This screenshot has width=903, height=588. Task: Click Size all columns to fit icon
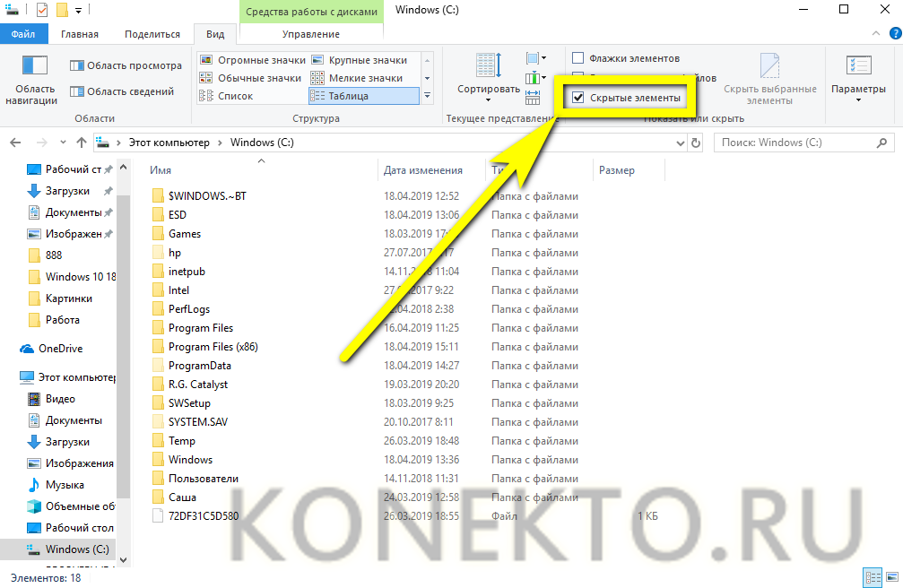coord(533,98)
